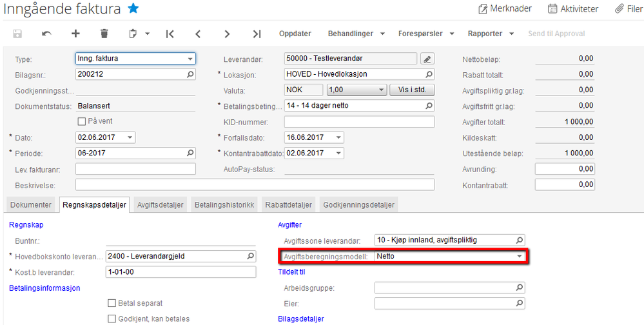
Task: Navigate to the next record
Action: (x=228, y=34)
